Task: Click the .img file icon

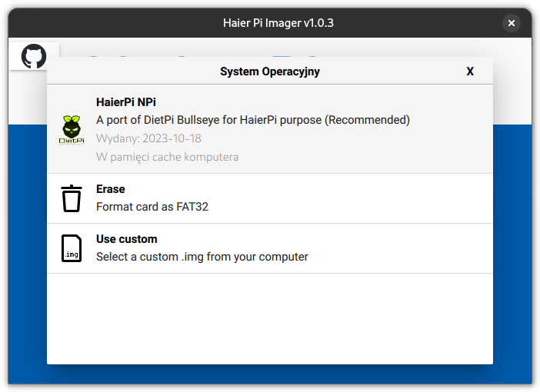Action: (72, 248)
